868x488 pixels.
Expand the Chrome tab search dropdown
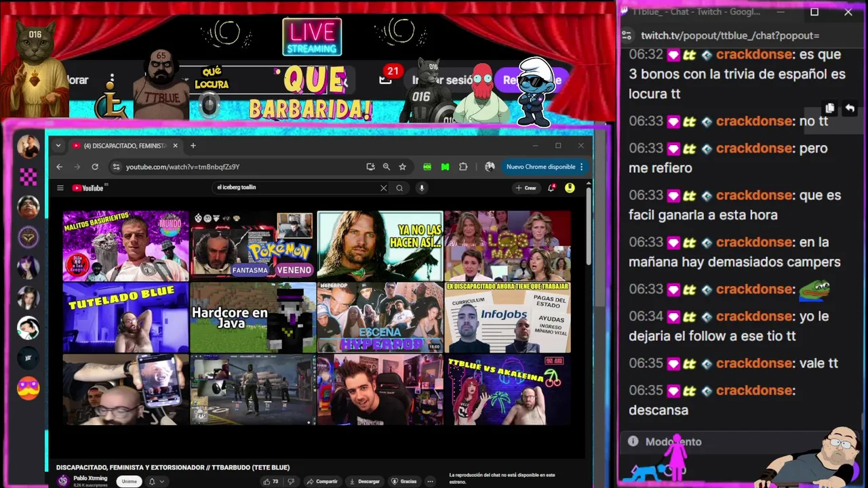coord(58,146)
